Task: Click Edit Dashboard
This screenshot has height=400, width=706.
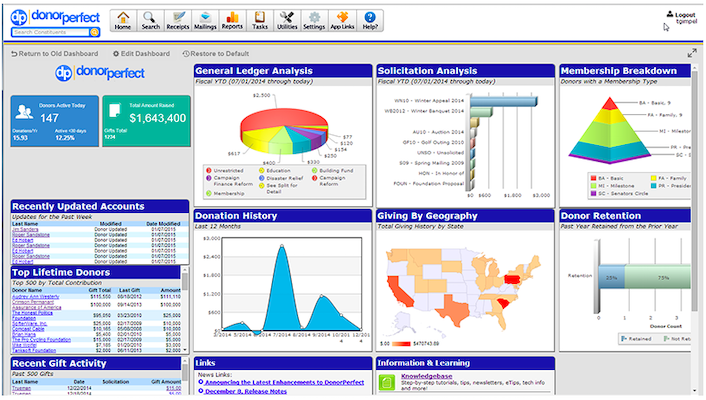Action: [141, 54]
